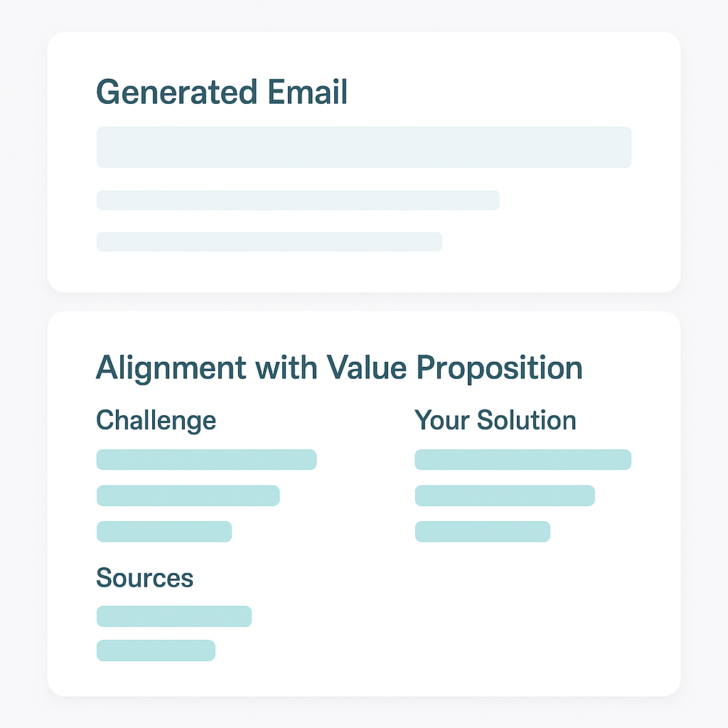The image size is (728, 728).
Task: Select the Your Solution column label
Action: pyautogui.click(x=496, y=420)
